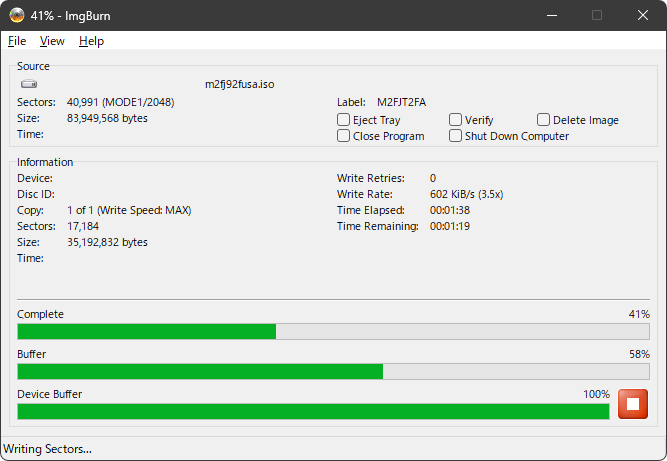Open the File menu

click(17, 41)
